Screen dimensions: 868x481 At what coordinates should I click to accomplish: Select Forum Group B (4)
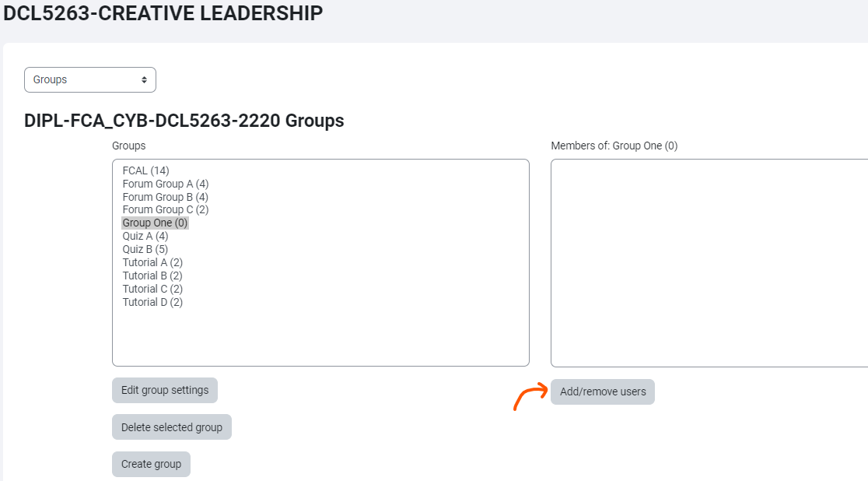(x=165, y=197)
